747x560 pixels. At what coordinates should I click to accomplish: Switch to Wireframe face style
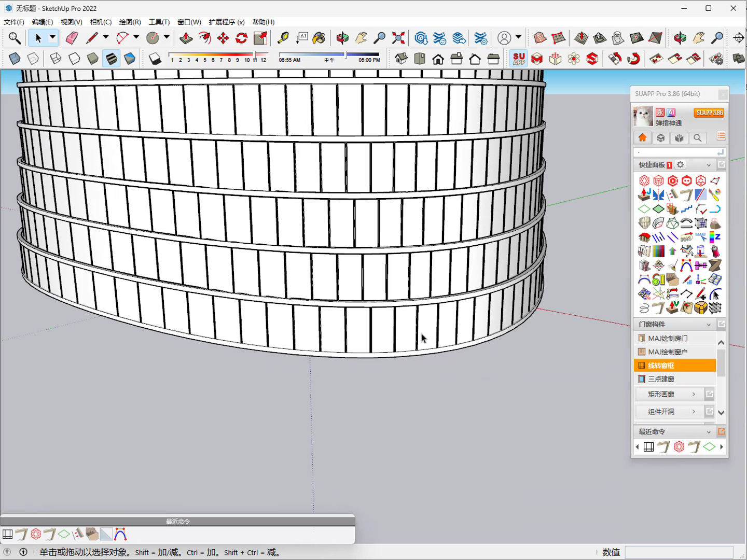(56, 59)
